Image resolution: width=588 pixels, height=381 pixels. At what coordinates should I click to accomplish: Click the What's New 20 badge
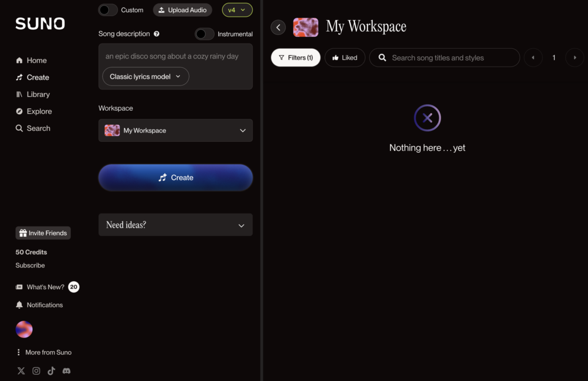tap(73, 287)
